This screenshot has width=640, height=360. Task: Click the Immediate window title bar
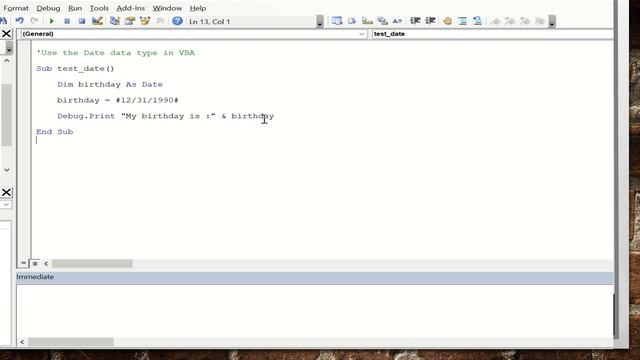315,277
